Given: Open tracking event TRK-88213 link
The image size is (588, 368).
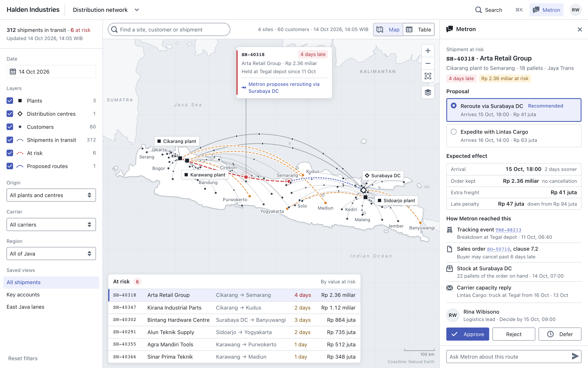Looking at the screenshot, I should 508,230.
